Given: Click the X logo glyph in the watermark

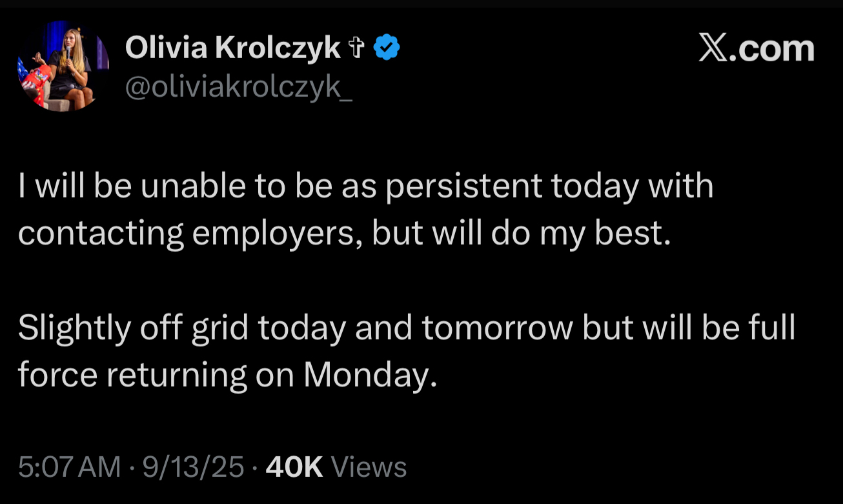Looking at the screenshot, I should tap(713, 49).
